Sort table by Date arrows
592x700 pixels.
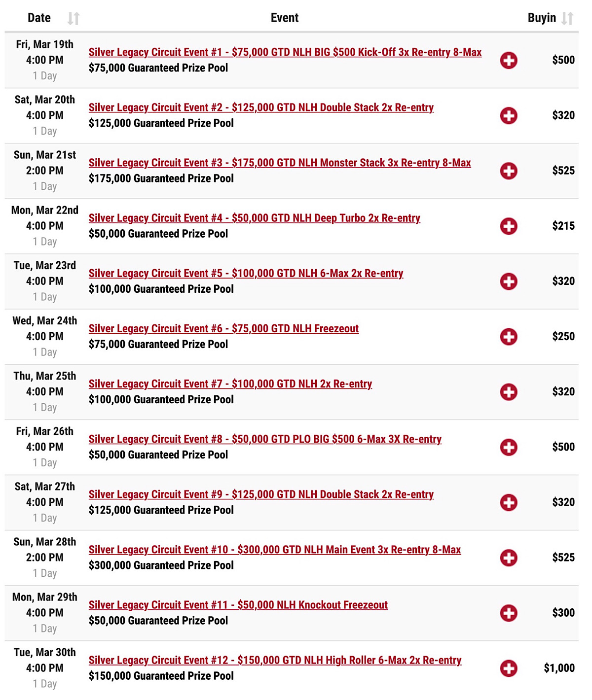pyautogui.click(x=74, y=18)
